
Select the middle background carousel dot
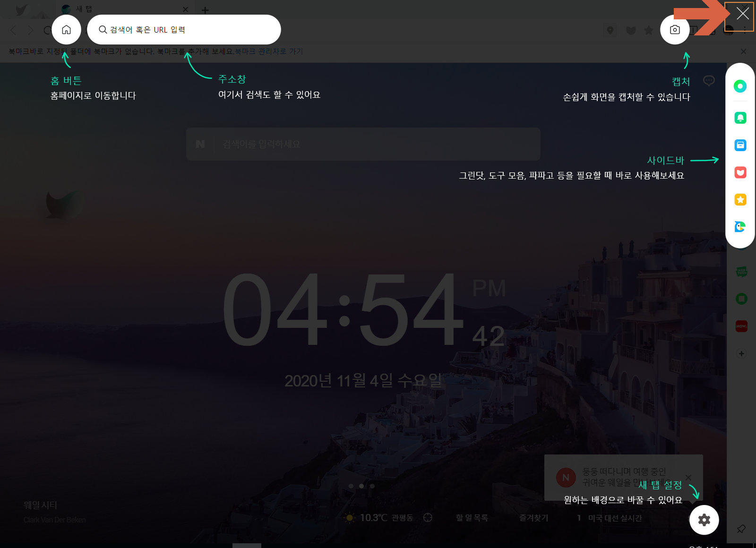[x=361, y=486]
